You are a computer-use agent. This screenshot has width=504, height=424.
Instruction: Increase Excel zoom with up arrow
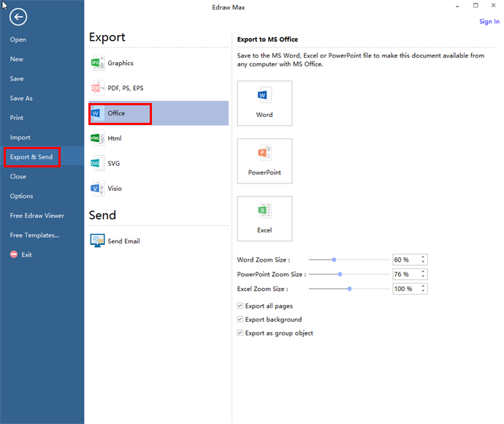[x=423, y=286]
